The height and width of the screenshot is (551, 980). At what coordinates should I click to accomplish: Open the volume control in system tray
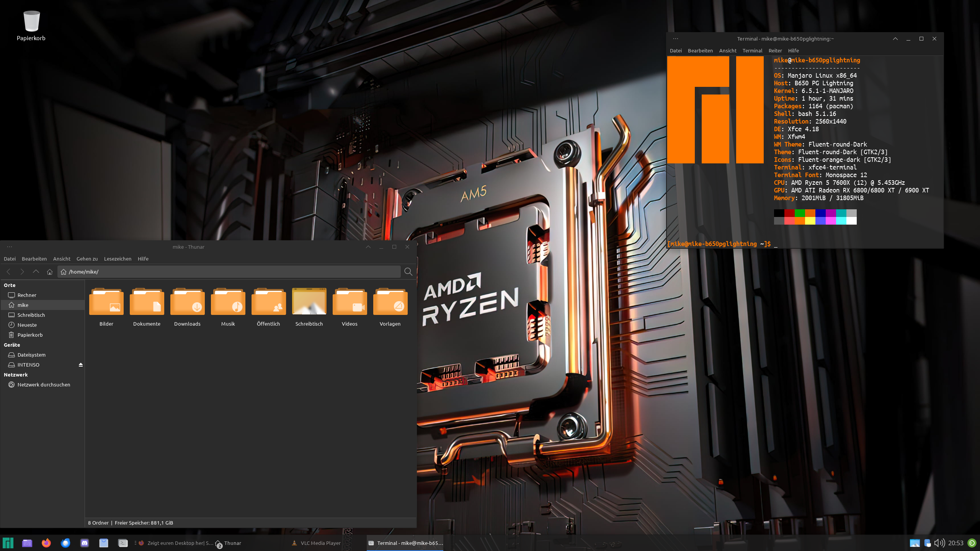[x=939, y=543]
